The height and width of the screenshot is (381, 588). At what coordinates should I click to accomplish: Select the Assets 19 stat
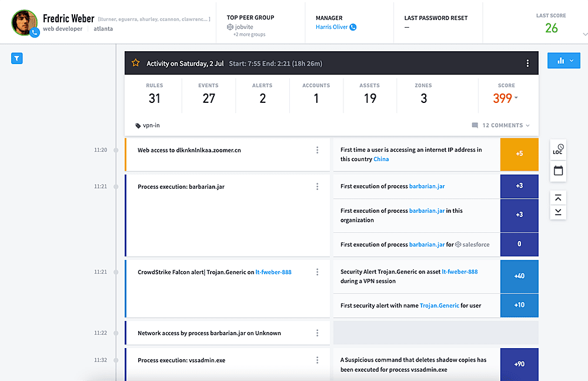click(370, 93)
